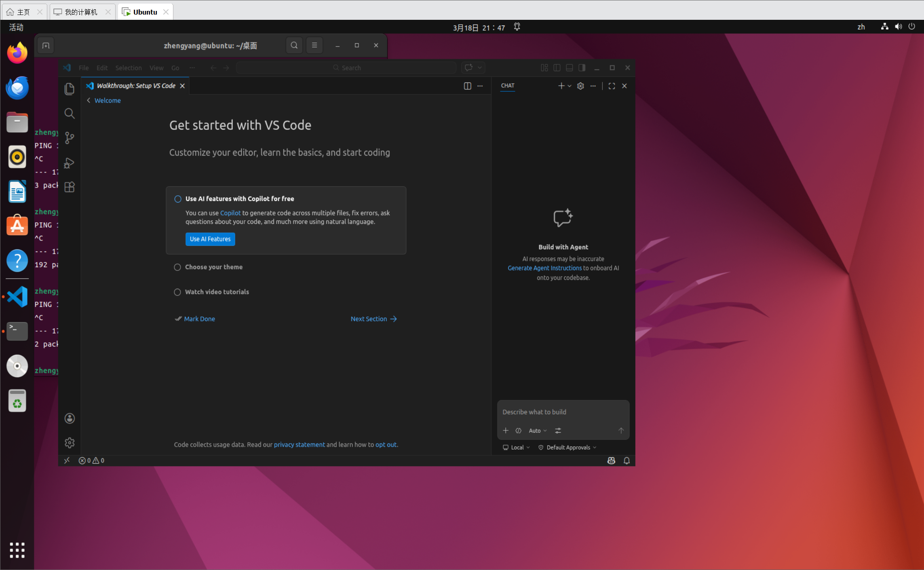Open the Default Approvals dropdown
The height and width of the screenshot is (570, 924).
tap(567, 448)
